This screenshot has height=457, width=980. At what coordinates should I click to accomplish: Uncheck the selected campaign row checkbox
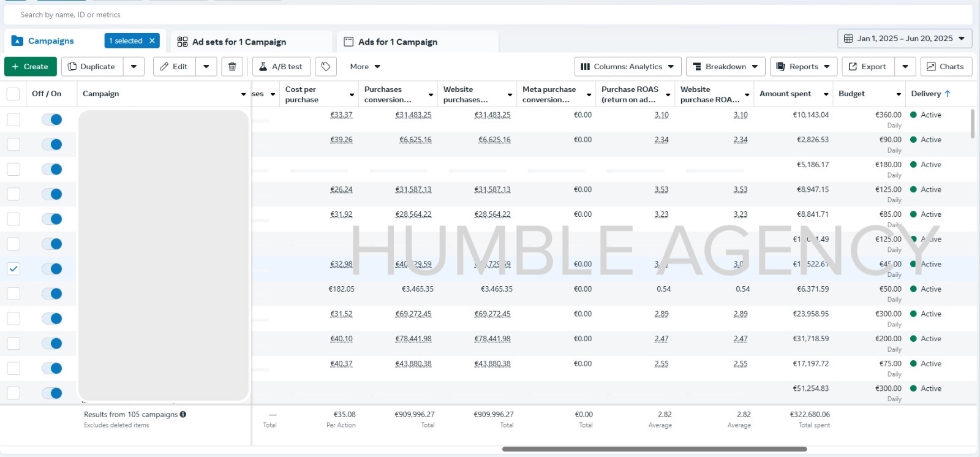click(13, 269)
